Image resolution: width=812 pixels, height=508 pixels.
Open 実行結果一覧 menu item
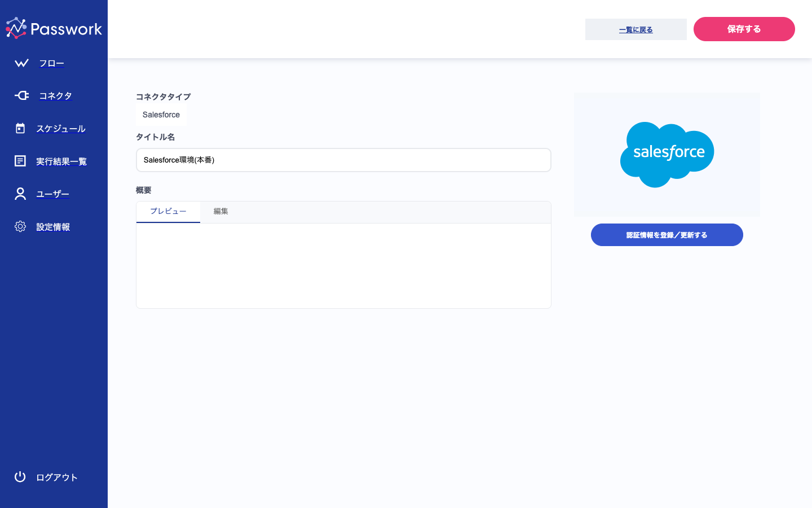61,161
